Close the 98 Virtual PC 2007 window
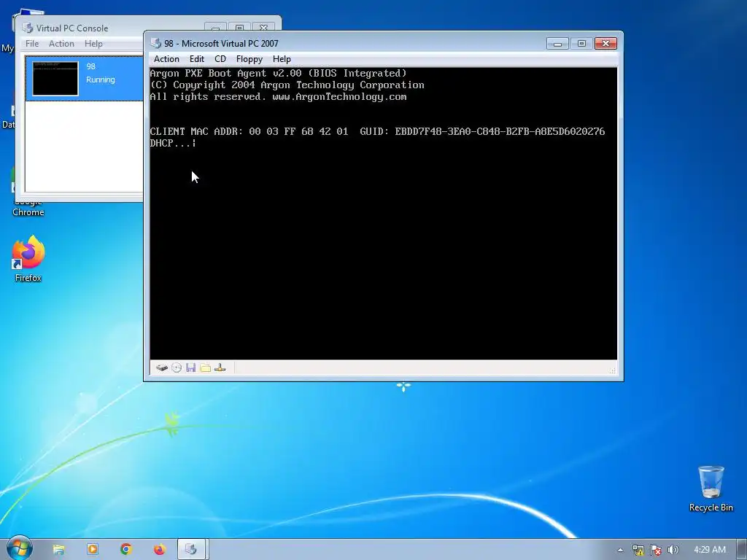This screenshot has width=747, height=560. point(606,43)
